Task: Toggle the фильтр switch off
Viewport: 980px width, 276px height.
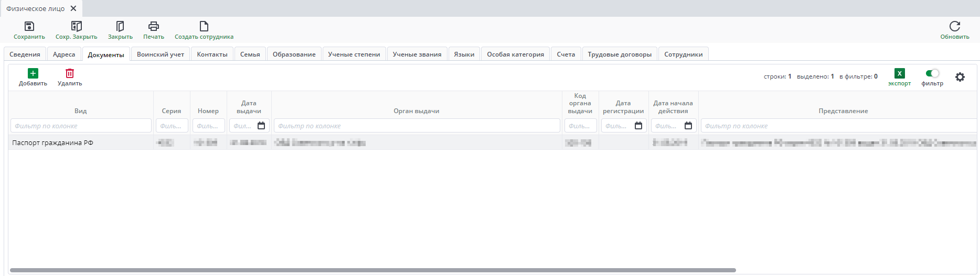Action: [x=932, y=73]
